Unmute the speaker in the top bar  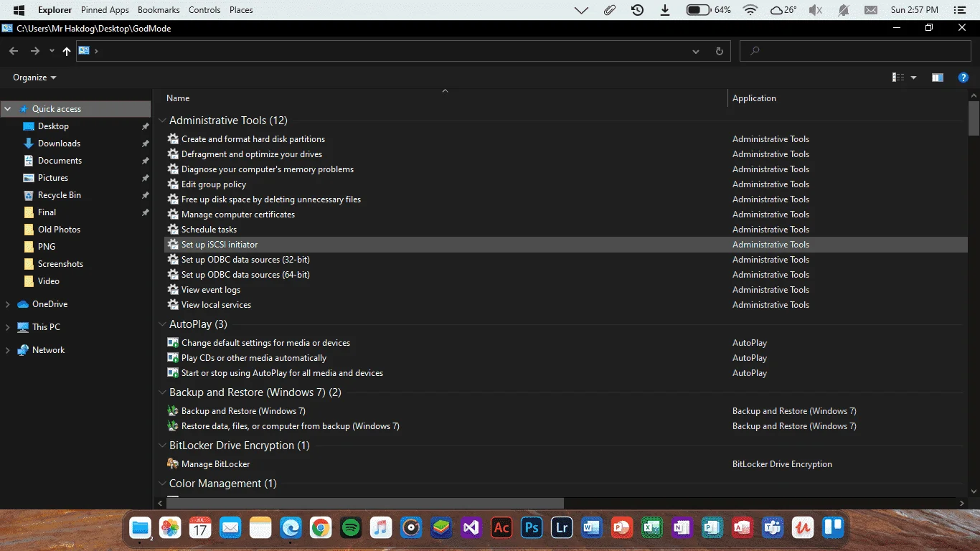(815, 10)
